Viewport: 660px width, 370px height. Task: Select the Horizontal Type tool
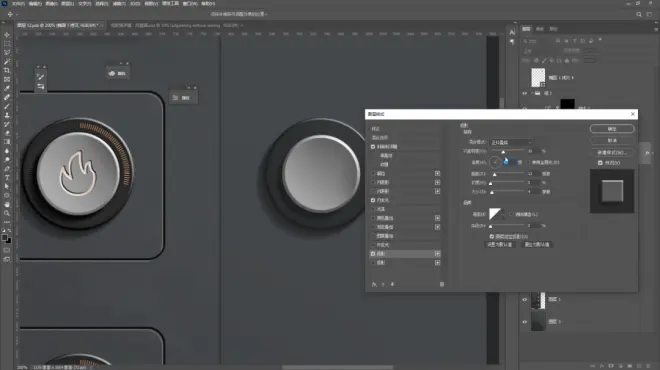pyautogui.click(x=7, y=178)
